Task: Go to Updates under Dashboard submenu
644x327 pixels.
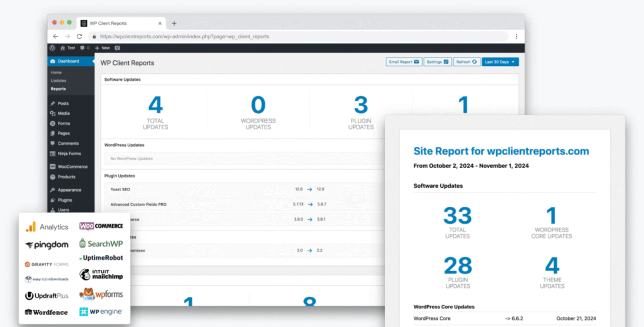Action: click(x=58, y=80)
